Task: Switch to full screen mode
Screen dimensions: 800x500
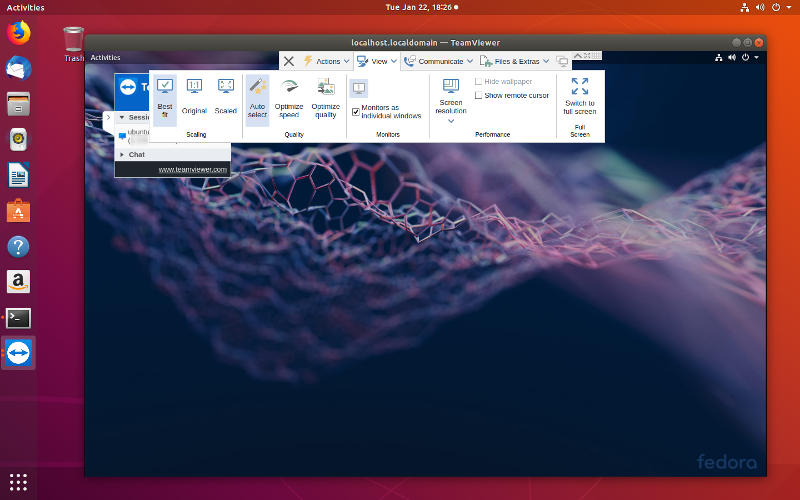Action: 580,96
